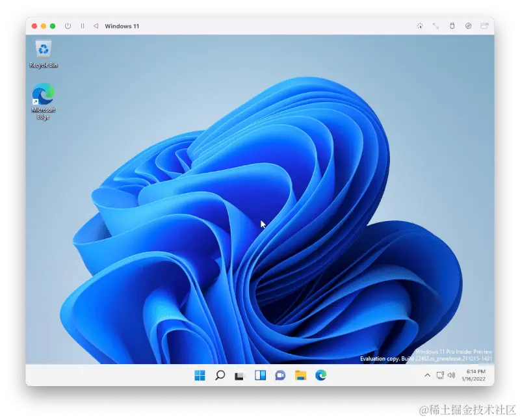Viewport: 520px width, 420px height.
Task: Open the disc drive icon in the VM toolbar
Action: tap(468, 26)
